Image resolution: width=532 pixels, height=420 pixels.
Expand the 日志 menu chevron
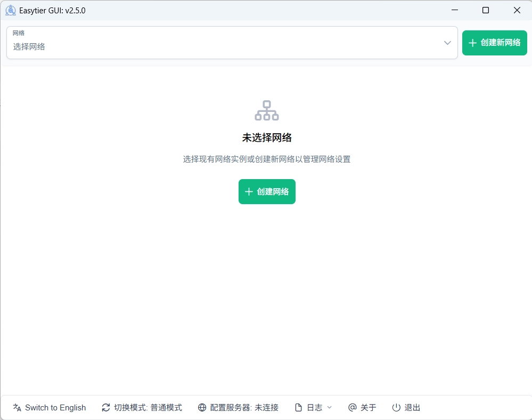[x=329, y=408]
